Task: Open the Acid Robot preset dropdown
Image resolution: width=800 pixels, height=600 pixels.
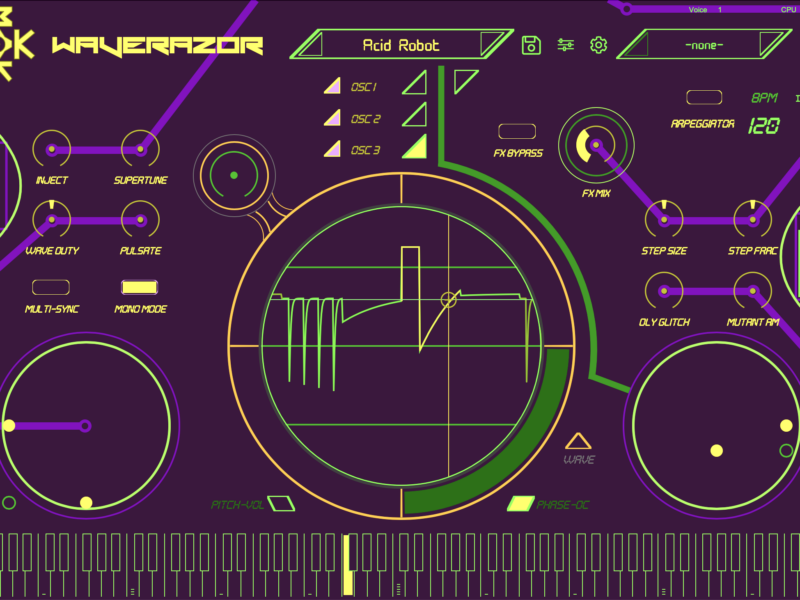Action: pos(400,45)
